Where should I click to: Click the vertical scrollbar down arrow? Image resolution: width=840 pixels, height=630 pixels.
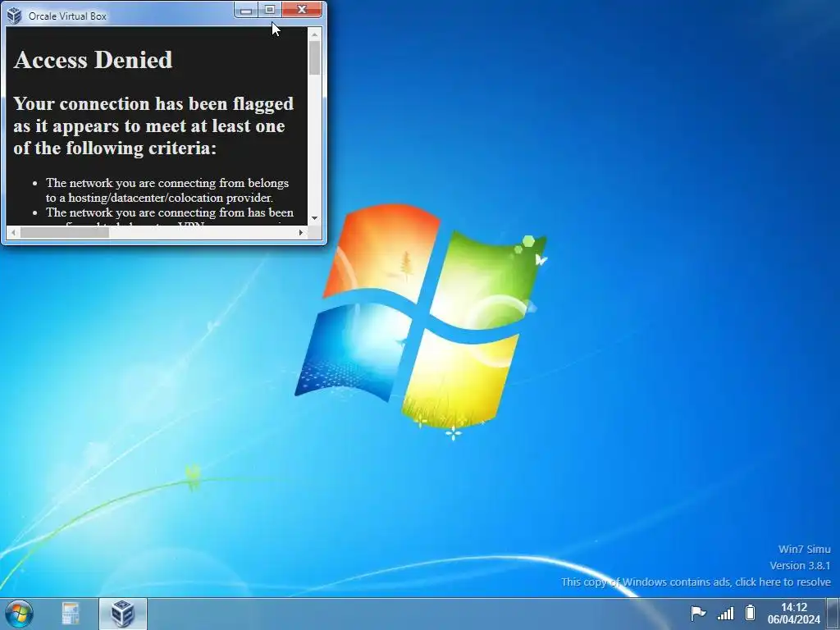click(x=314, y=218)
